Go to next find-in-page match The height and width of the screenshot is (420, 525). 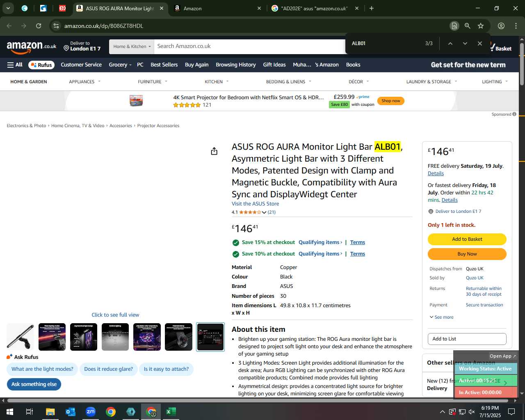pos(465,43)
